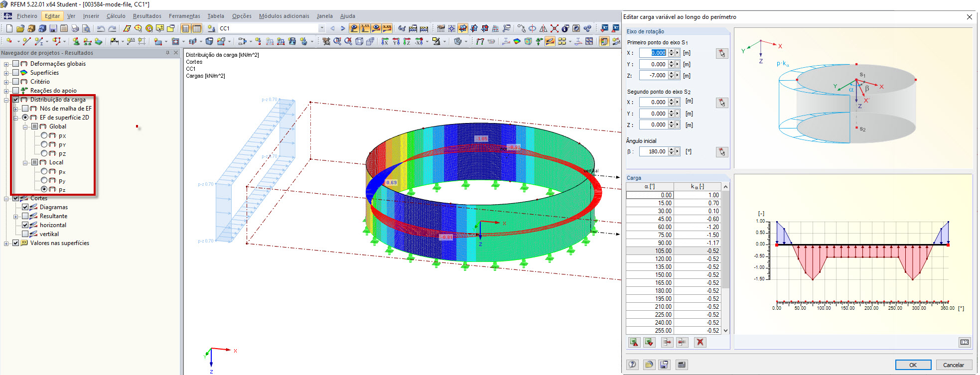Open the Ferramentas menu
Screen dimensions: 980x375
pos(184,16)
